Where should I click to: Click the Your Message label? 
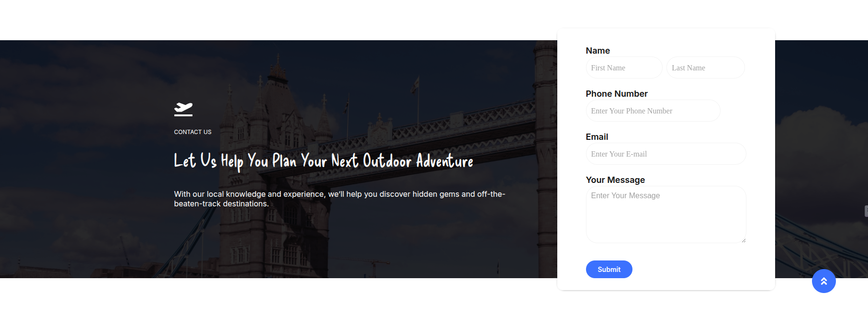coord(615,180)
